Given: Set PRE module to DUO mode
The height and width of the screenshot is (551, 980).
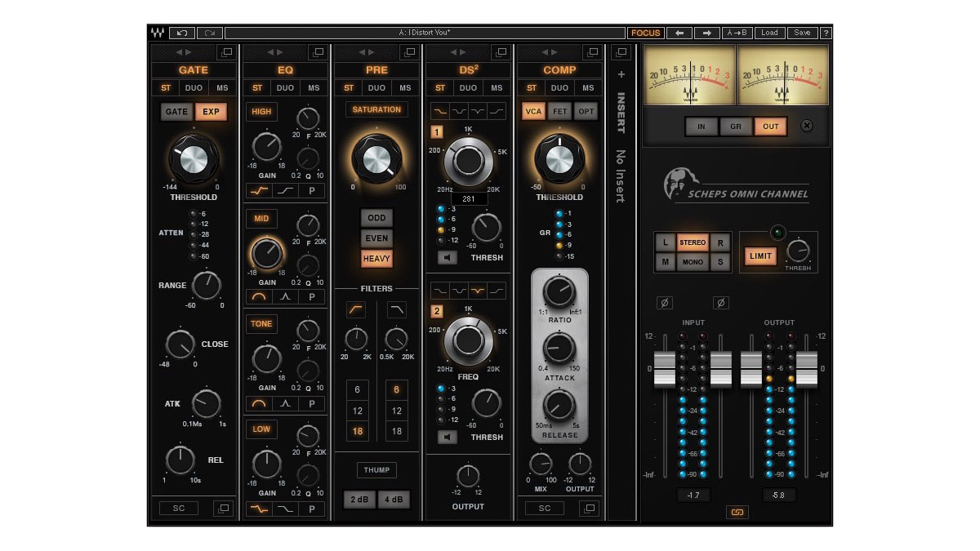Looking at the screenshot, I should click(376, 88).
